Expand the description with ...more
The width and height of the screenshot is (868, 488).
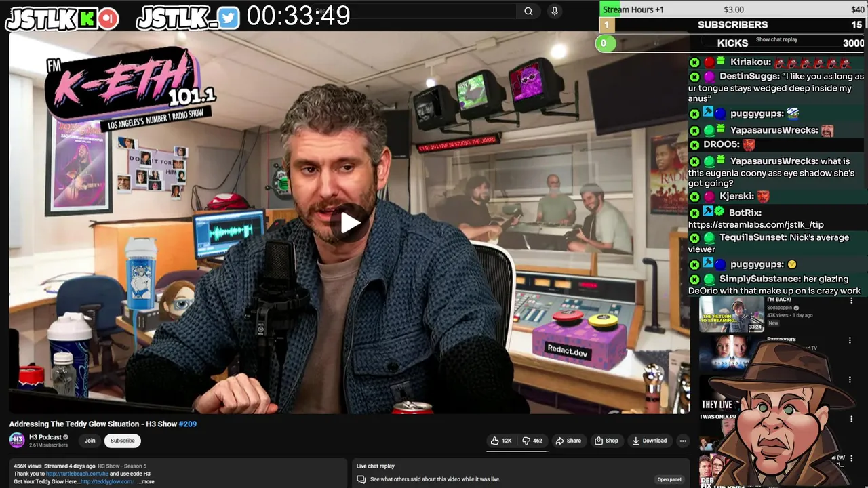point(146,481)
